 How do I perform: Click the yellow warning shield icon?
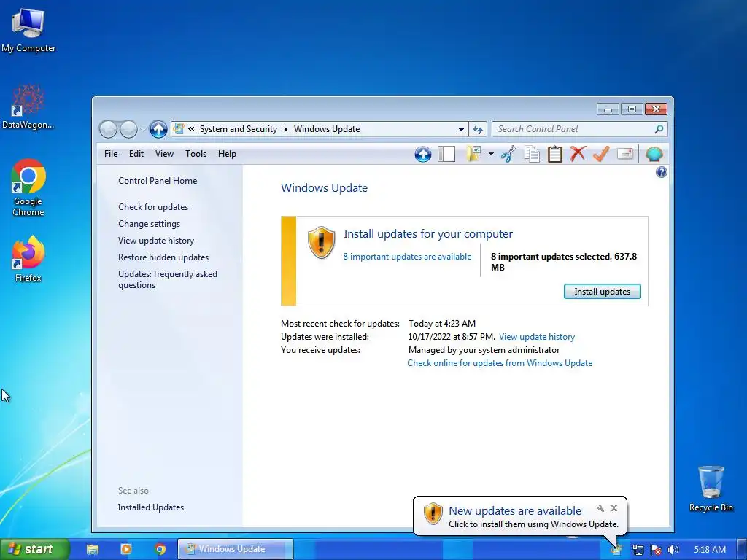click(x=322, y=242)
